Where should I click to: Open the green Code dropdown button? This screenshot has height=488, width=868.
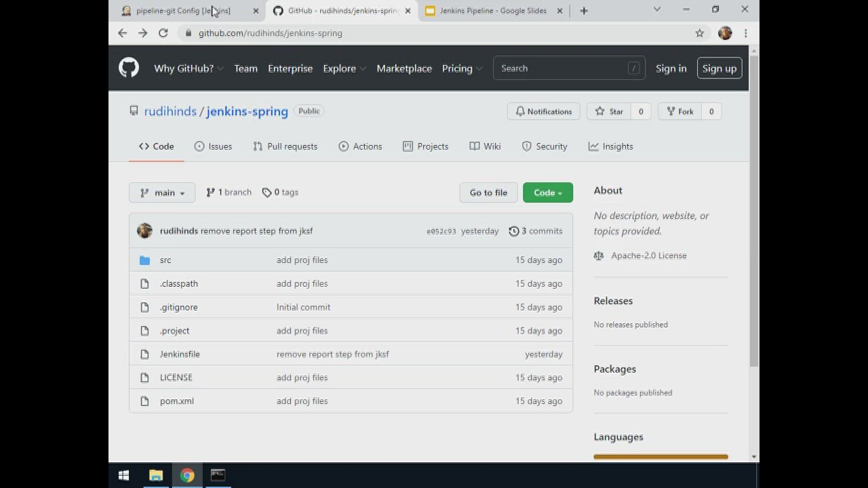coord(548,192)
